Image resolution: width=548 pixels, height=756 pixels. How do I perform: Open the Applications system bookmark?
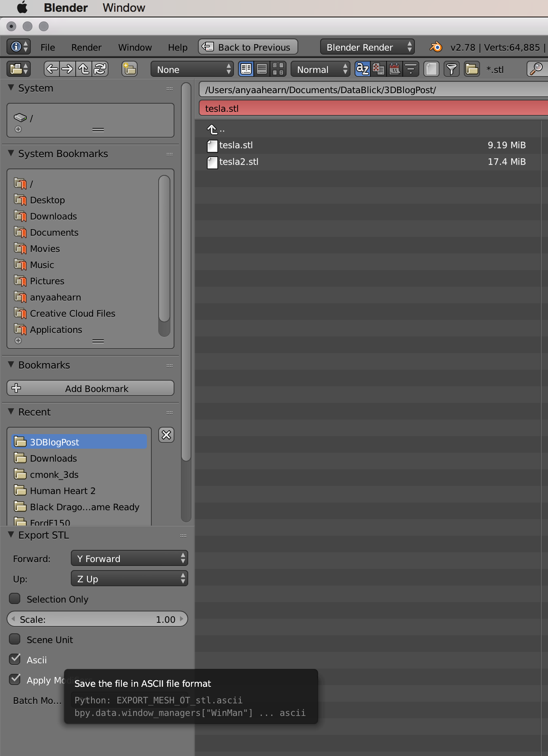pos(55,329)
